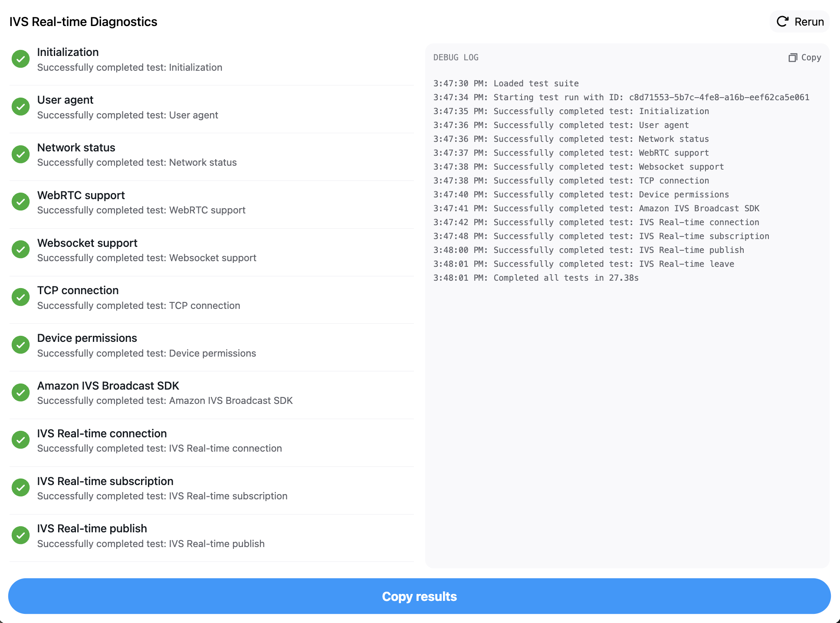Click the IVS Real-time Diagnostics page title
This screenshot has width=840, height=623.
pyautogui.click(x=83, y=21)
